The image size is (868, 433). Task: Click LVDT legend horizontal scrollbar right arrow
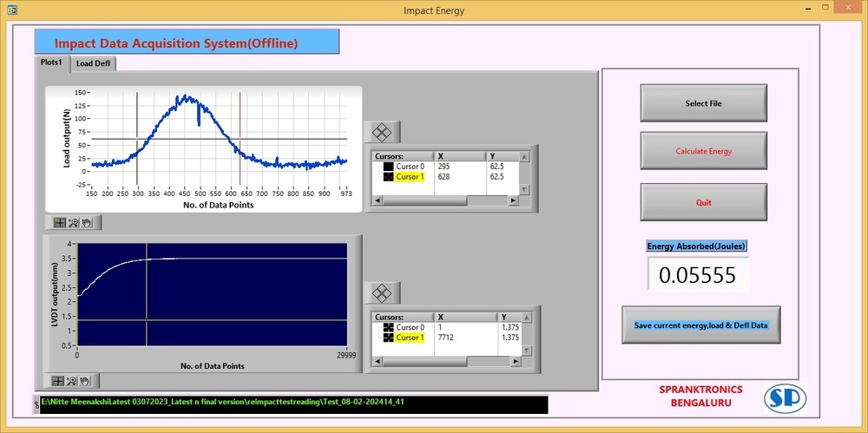click(x=516, y=362)
